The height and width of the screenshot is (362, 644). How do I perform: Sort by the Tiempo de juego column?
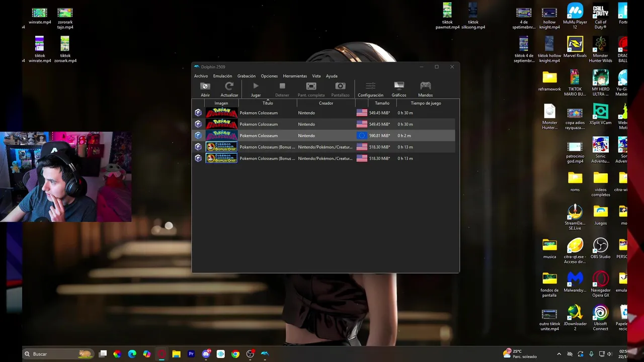(x=426, y=103)
